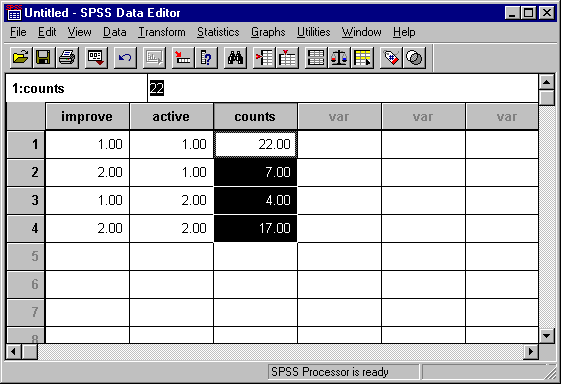Maximize the SPSS Data Editor window
The image size is (561, 384).
click(528, 13)
